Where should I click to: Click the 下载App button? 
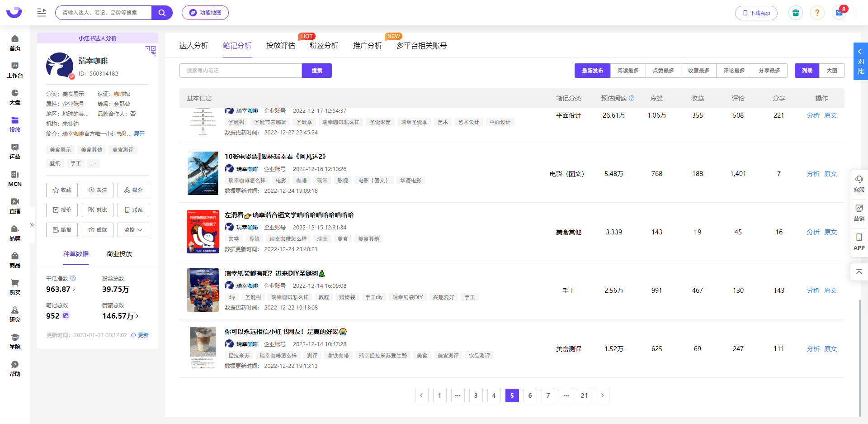coord(756,13)
